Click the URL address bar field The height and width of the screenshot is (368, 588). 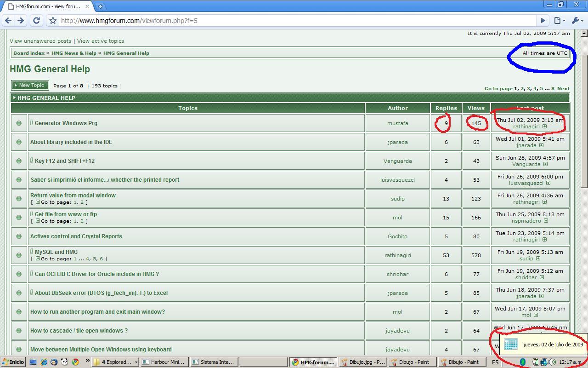[x=294, y=21]
